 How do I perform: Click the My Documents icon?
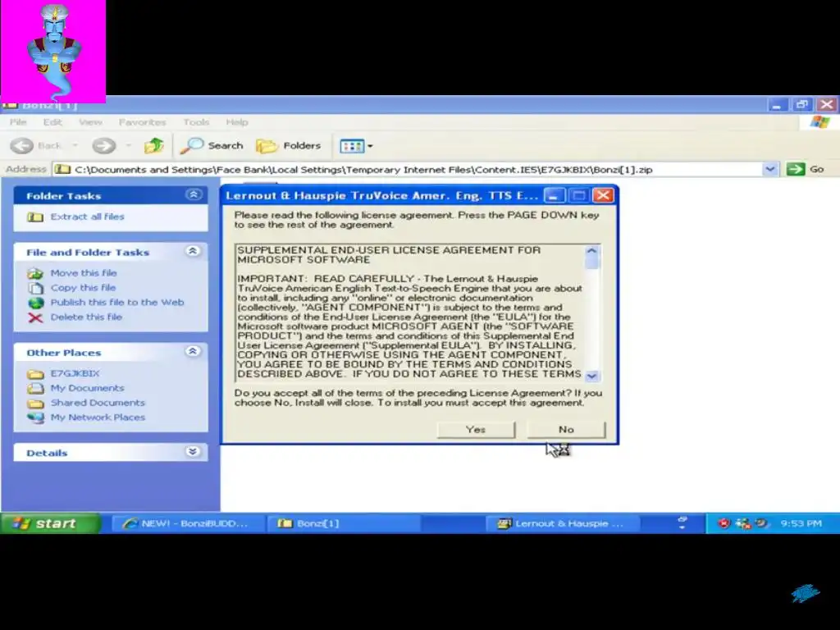(35, 388)
